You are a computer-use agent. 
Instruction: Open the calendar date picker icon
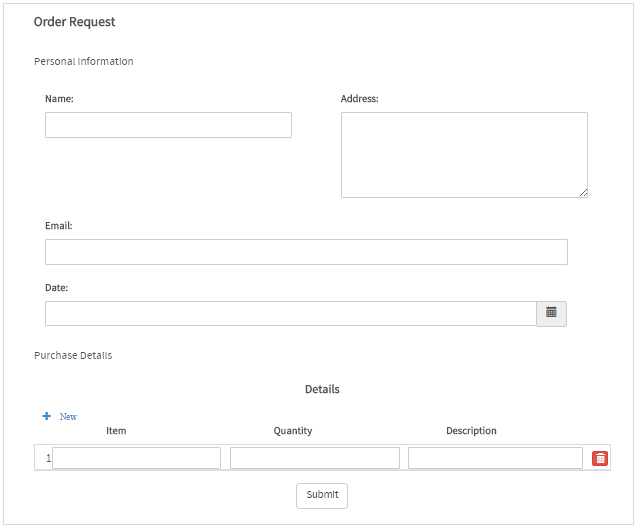551,313
